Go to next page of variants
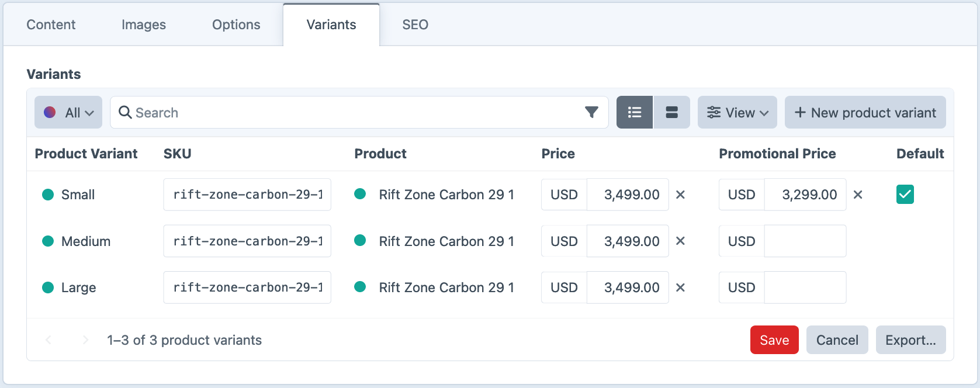Image resolution: width=980 pixels, height=388 pixels. (85, 340)
